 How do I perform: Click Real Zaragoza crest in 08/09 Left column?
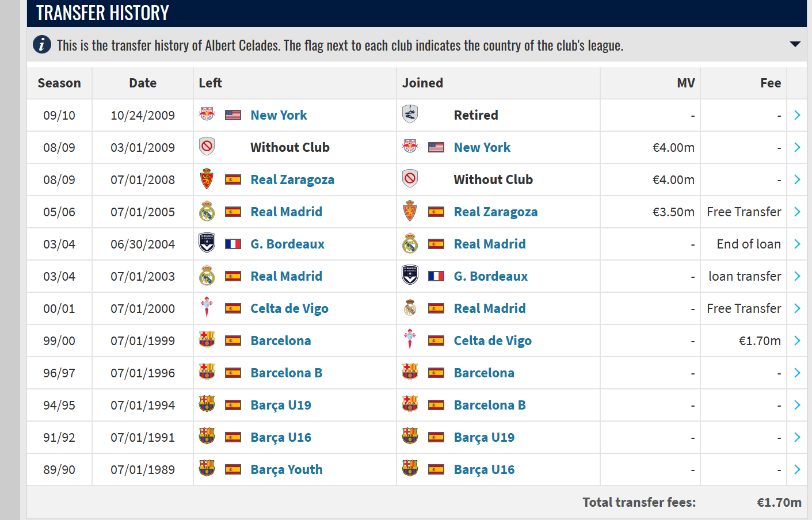click(x=207, y=179)
